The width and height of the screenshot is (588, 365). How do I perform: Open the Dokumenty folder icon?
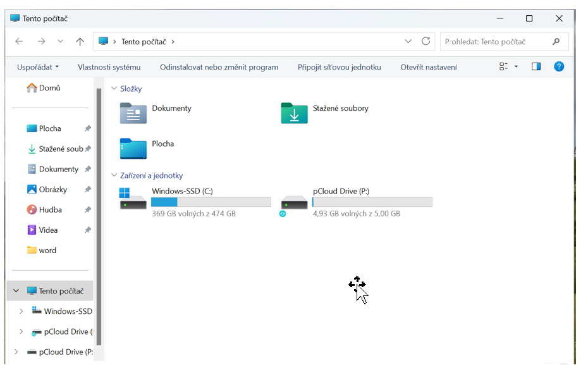coord(133,113)
